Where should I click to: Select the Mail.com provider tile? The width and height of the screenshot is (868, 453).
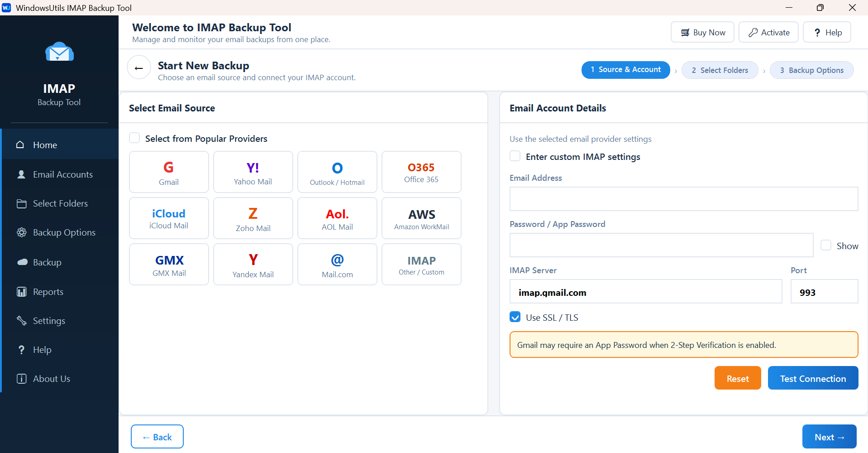click(x=337, y=265)
